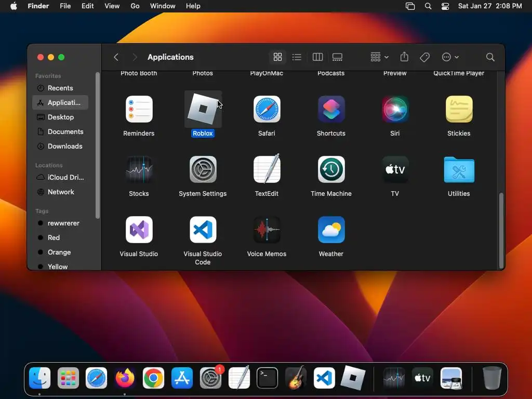Image resolution: width=532 pixels, height=399 pixels.
Task: Click the Edit Tags toolbar button
Action: coord(424,57)
